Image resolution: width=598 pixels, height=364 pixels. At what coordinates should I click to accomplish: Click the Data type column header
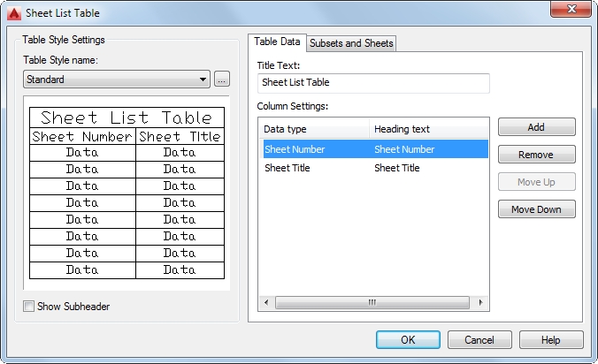314,129
